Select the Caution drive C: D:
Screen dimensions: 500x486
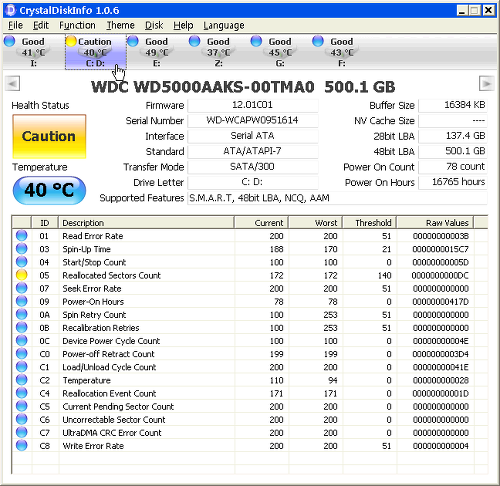(x=96, y=52)
